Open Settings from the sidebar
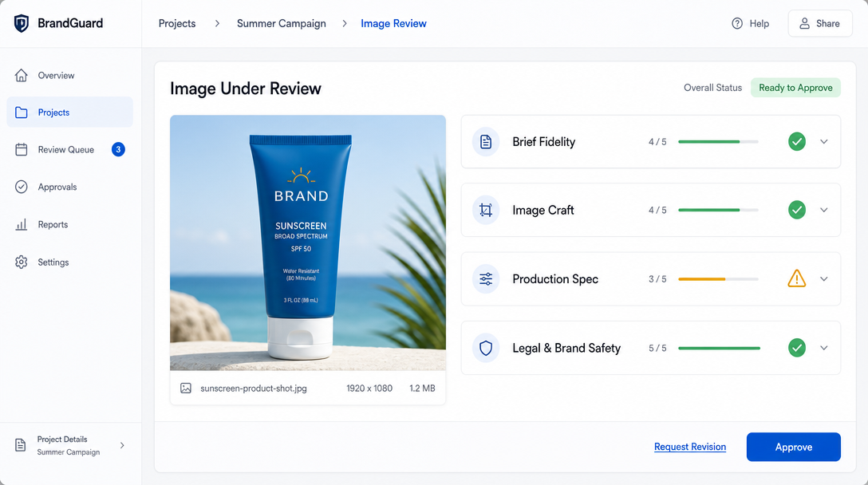This screenshot has height=485, width=868. (69, 262)
